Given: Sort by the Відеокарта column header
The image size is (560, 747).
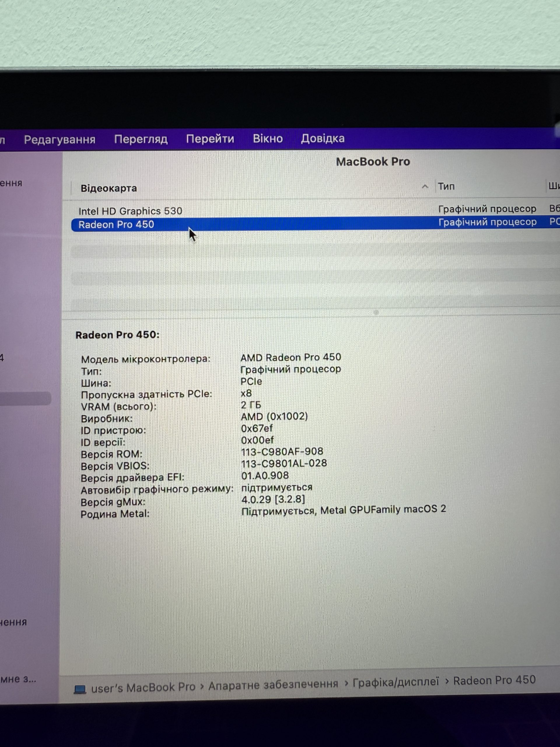Looking at the screenshot, I should pyautogui.click(x=109, y=188).
